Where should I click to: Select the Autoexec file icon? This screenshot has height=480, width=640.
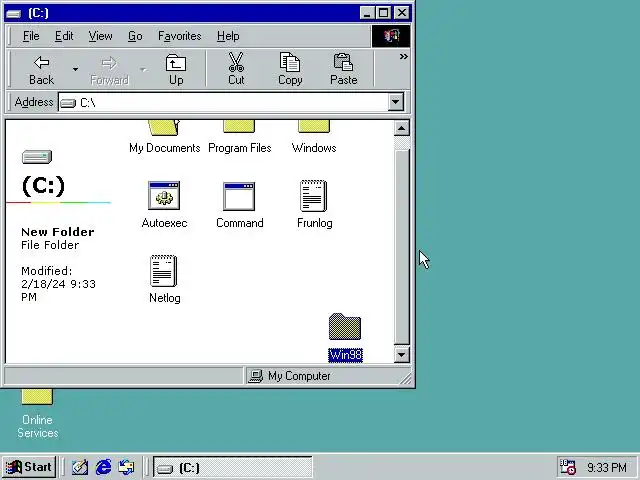coord(164,195)
